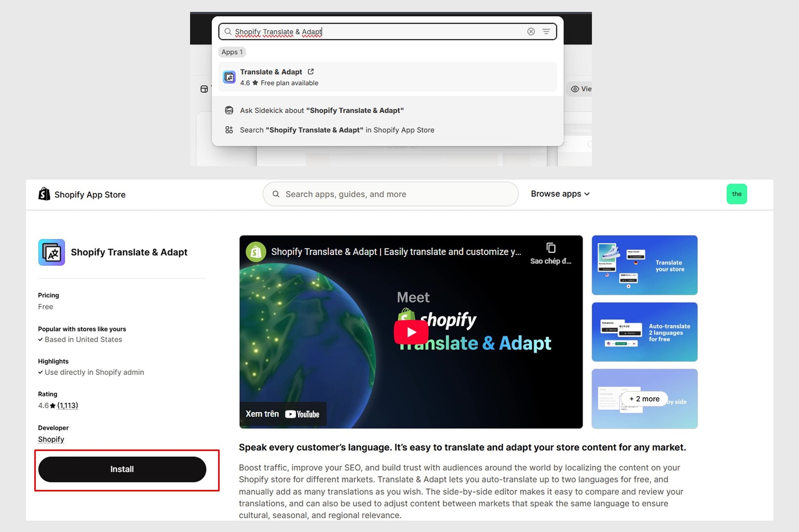Click the Free plan available text
The image size is (799, 532).
tap(290, 83)
